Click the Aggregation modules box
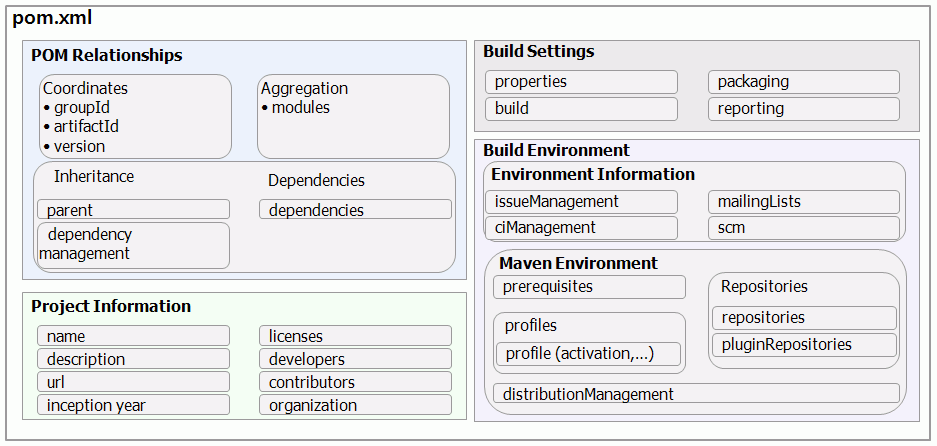This screenshot has width=937, height=446. [353, 117]
